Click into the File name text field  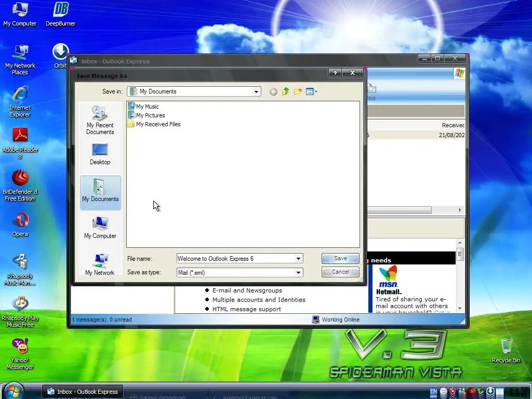[235, 259]
